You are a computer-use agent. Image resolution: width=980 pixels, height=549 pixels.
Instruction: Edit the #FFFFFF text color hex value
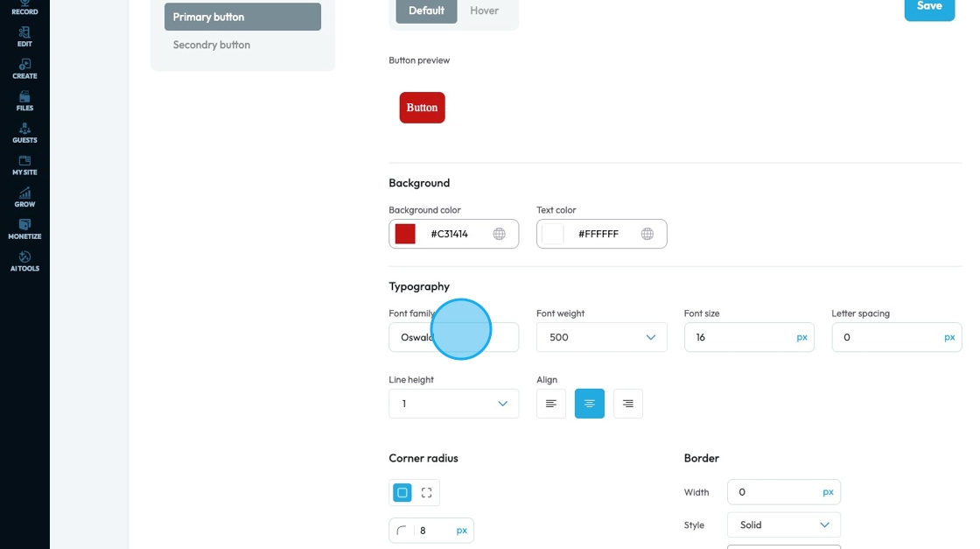coord(598,234)
